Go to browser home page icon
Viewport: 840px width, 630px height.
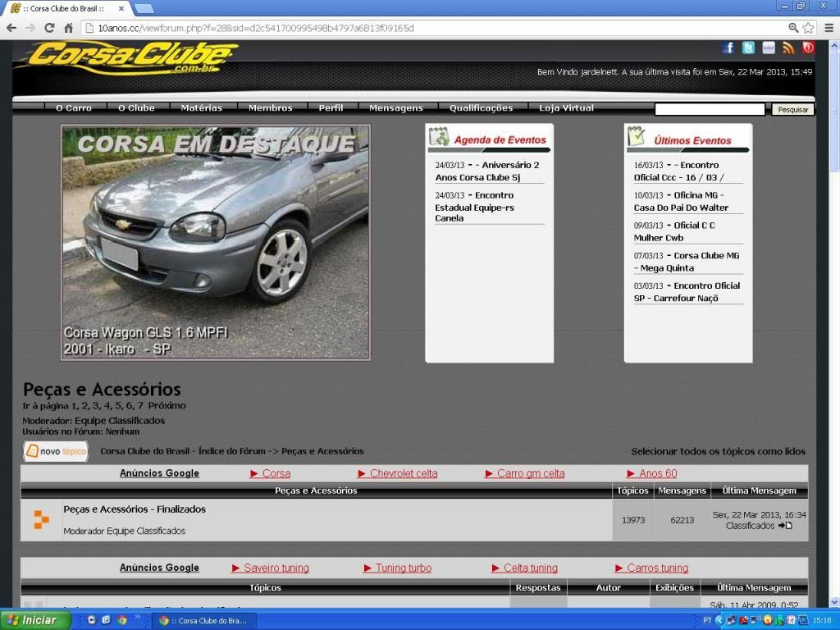tap(69, 28)
